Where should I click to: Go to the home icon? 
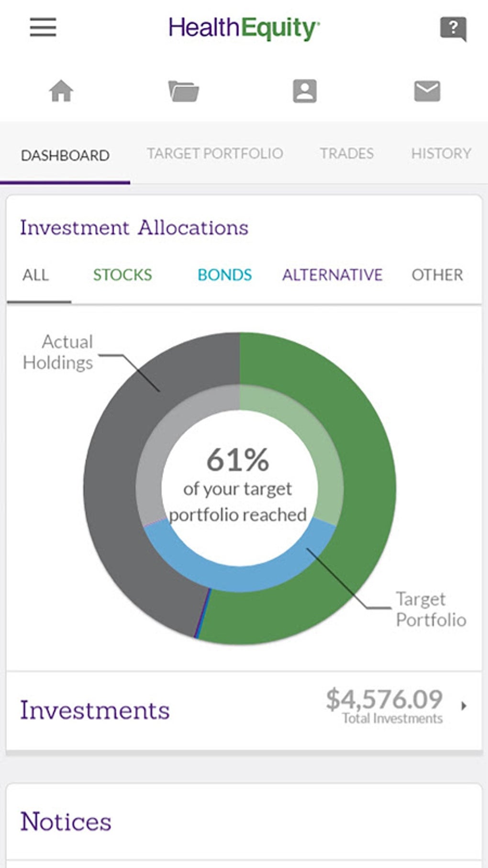pos(61,91)
